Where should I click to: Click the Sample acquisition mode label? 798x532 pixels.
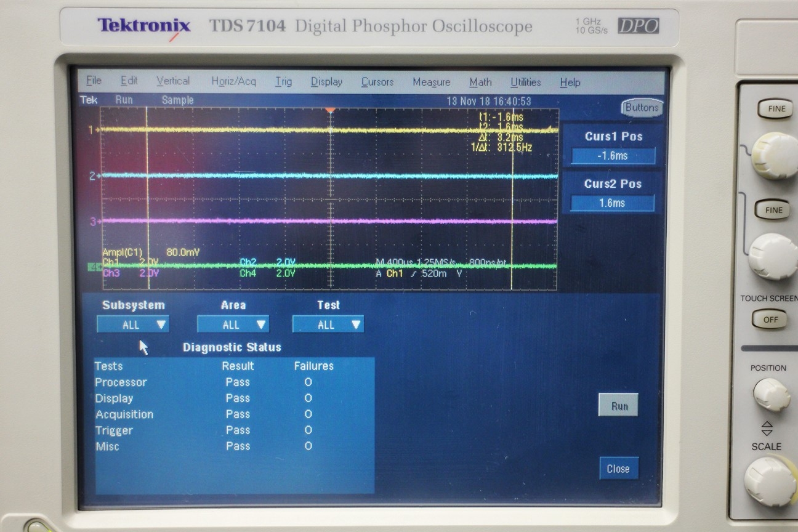tap(177, 100)
